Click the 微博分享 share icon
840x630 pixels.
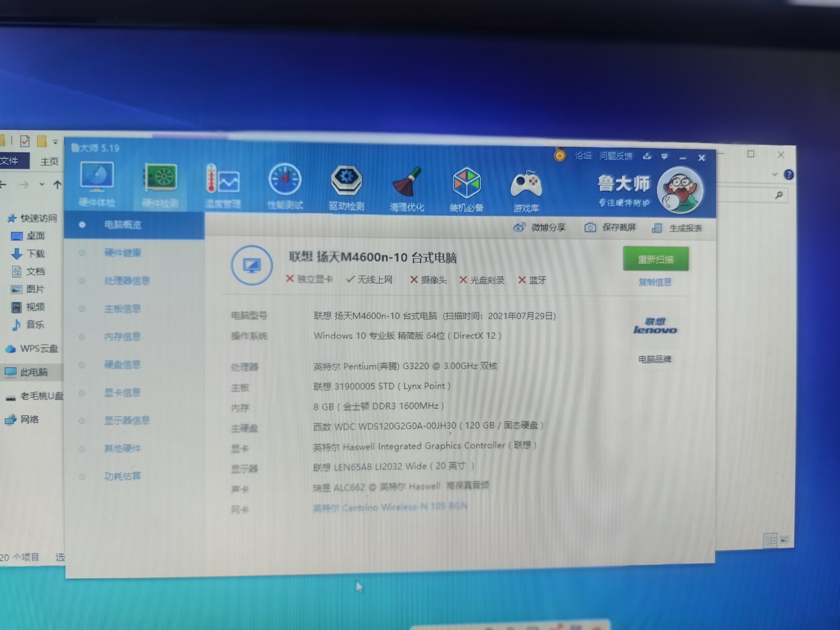click(519, 228)
